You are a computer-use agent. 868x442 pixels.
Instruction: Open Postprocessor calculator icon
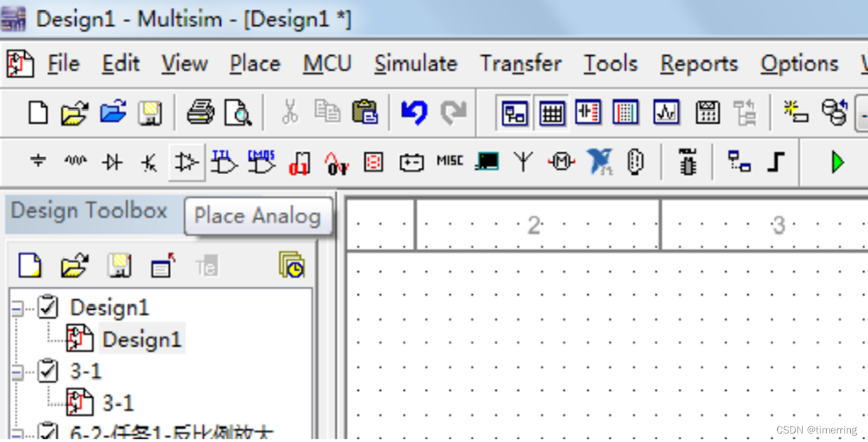tap(707, 112)
